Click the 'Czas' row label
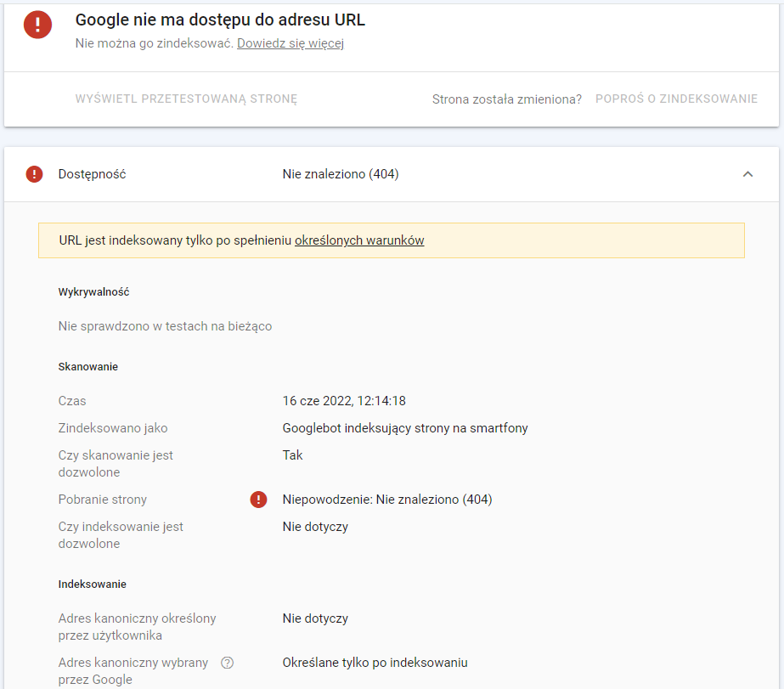This screenshot has height=689, width=784. point(72,401)
